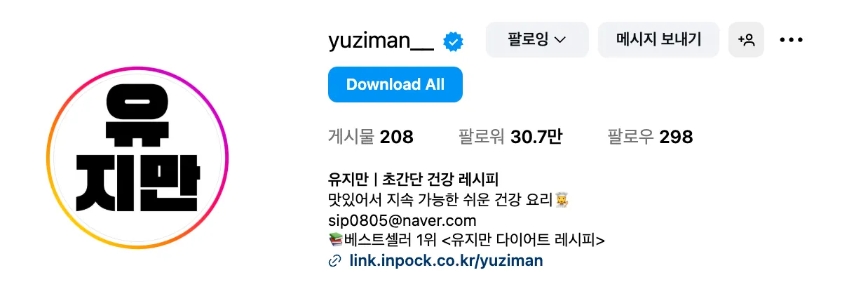Click the yuziman__ username heading
Screen dimensions: 868x289
[381, 41]
